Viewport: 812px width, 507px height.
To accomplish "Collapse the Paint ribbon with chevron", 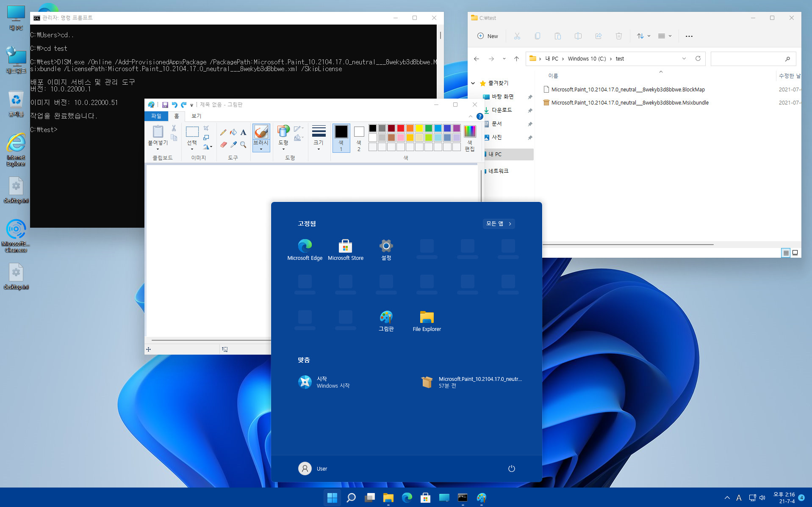I will [x=470, y=116].
